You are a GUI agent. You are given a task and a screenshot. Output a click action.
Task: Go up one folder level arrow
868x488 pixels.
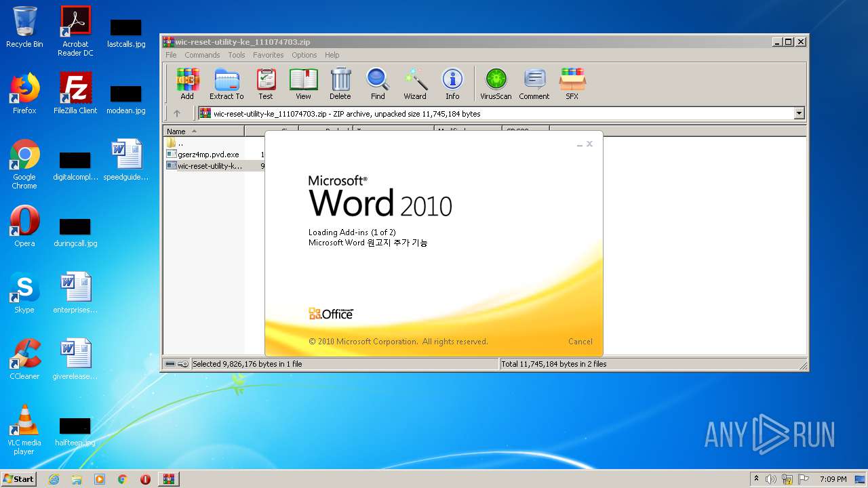pos(177,114)
